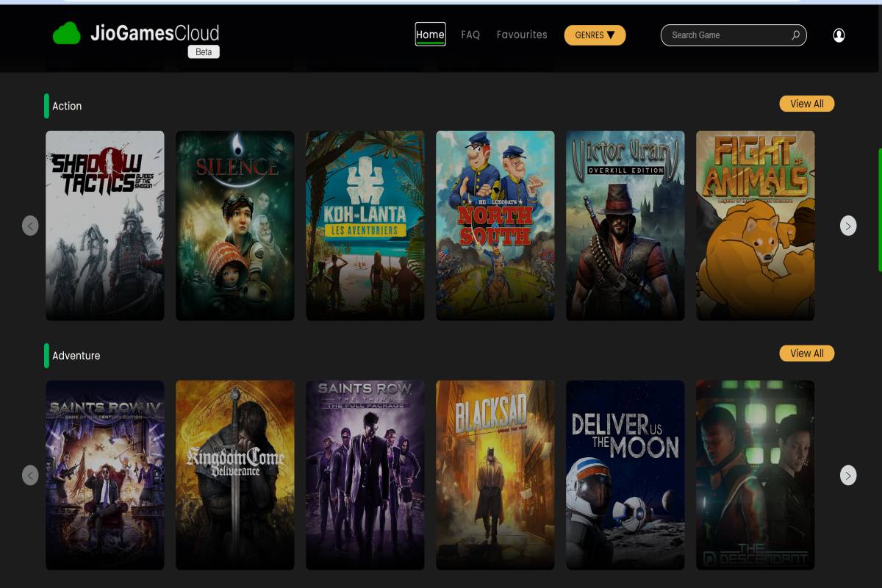Image resolution: width=882 pixels, height=588 pixels.
Task: Click the green page scrollbar thumb
Action: click(x=880, y=209)
